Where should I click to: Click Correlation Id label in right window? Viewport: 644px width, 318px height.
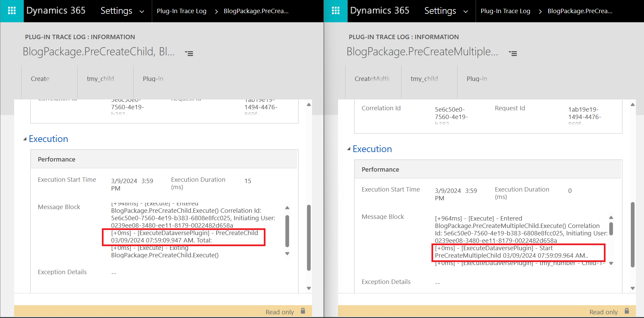coord(381,108)
